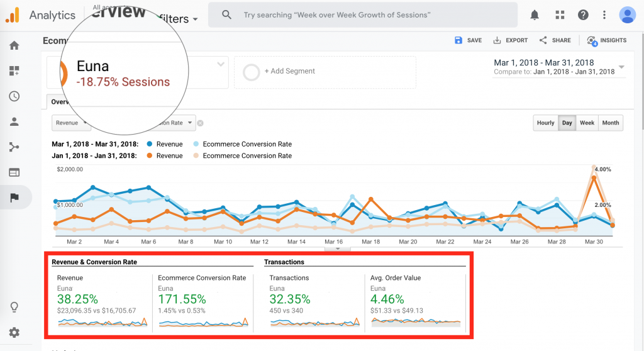Viewport: 644px width, 351px height.
Task: Focus the Analytics search field
Action: 363,15
